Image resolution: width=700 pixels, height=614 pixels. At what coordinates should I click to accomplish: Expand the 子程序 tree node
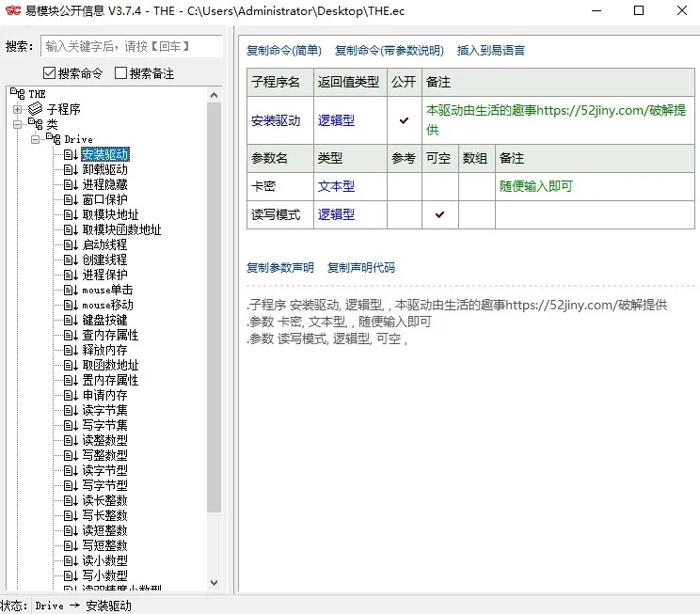click(18, 109)
